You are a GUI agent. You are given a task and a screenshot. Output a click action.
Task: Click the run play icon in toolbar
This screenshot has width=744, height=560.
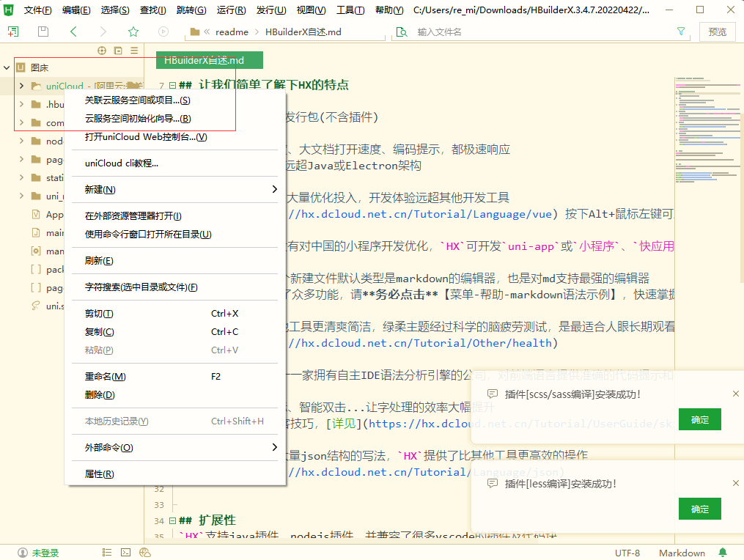pyautogui.click(x=163, y=32)
